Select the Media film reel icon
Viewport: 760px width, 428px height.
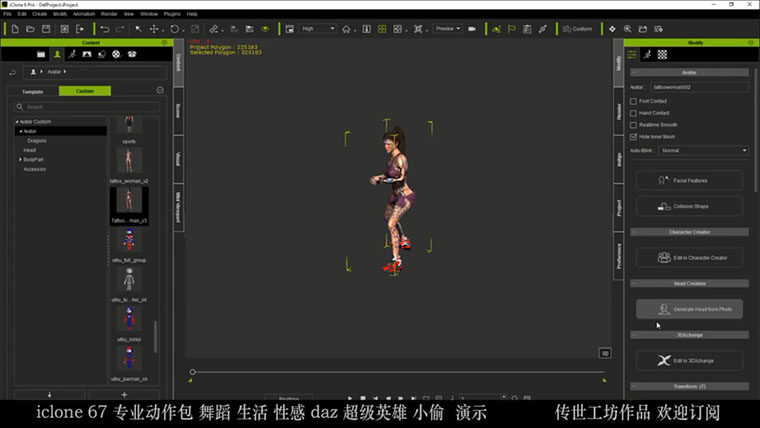coord(116,54)
